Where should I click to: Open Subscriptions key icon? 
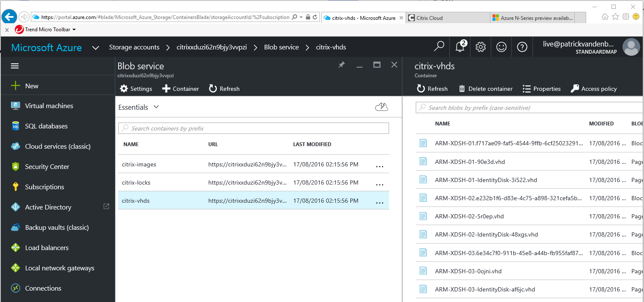[16, 187]
